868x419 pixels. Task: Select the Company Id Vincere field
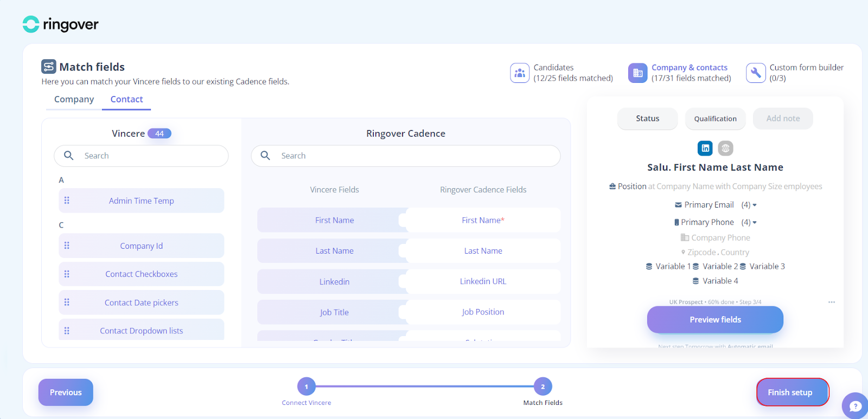tap(141, 246)
